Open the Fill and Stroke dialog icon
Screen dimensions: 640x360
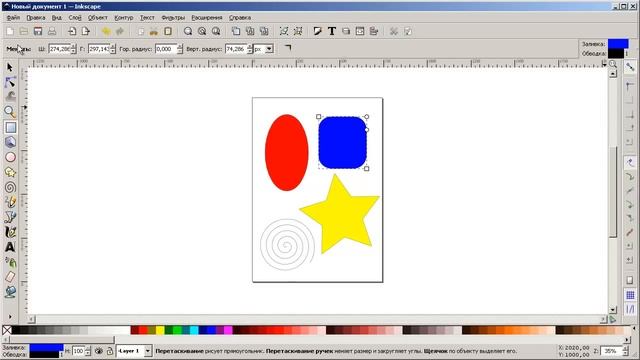click(318, 31)
